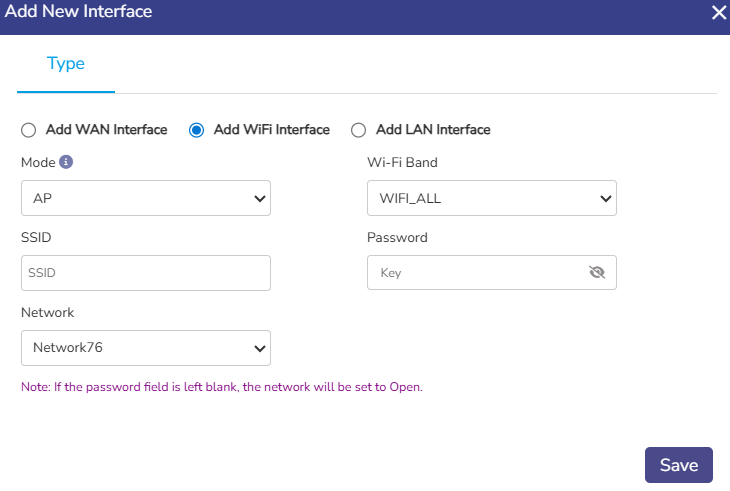
Task: Focus the SSID text field
Action: coord(146,272)
